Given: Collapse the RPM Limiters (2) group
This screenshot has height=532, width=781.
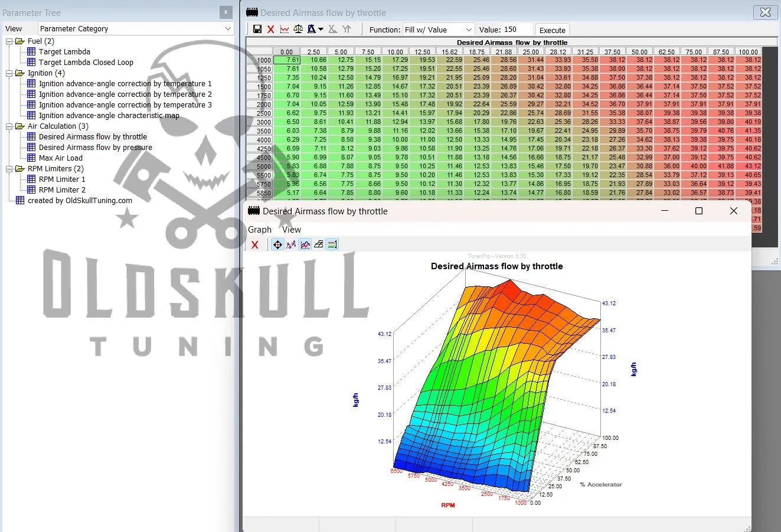Looking at the screenshot, I should click(9, 169).
